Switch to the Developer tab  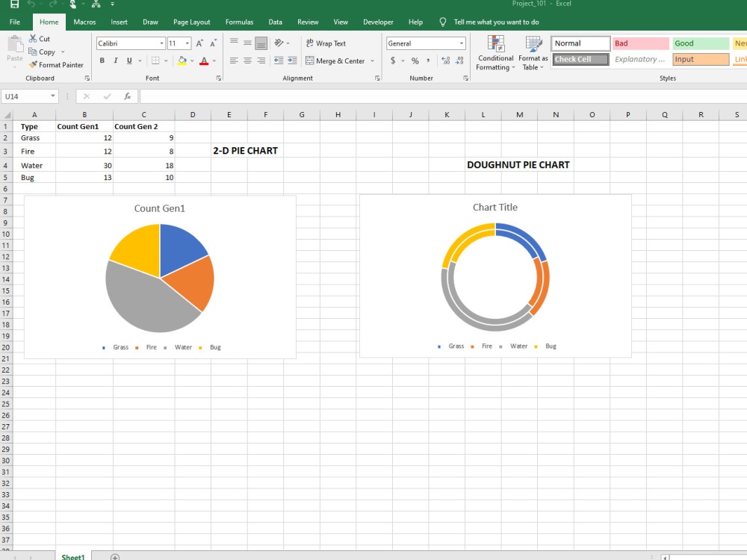click(378, 22)
